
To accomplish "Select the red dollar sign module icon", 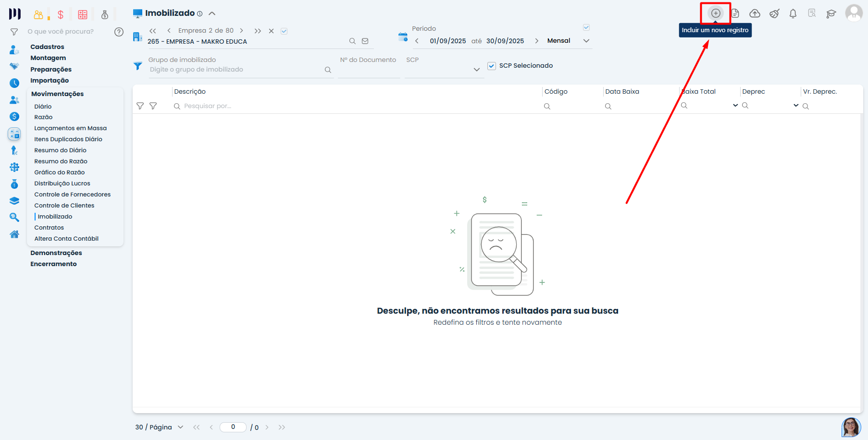I will tap(61, 14).
